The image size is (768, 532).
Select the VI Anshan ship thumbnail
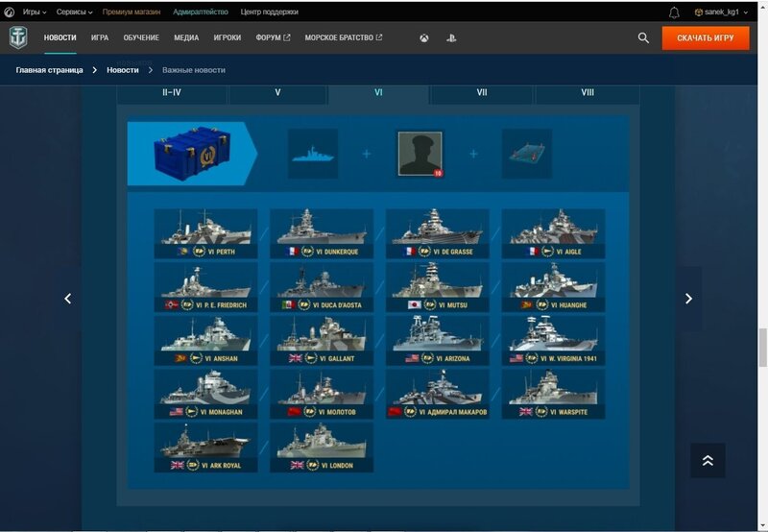pos(205,341)
